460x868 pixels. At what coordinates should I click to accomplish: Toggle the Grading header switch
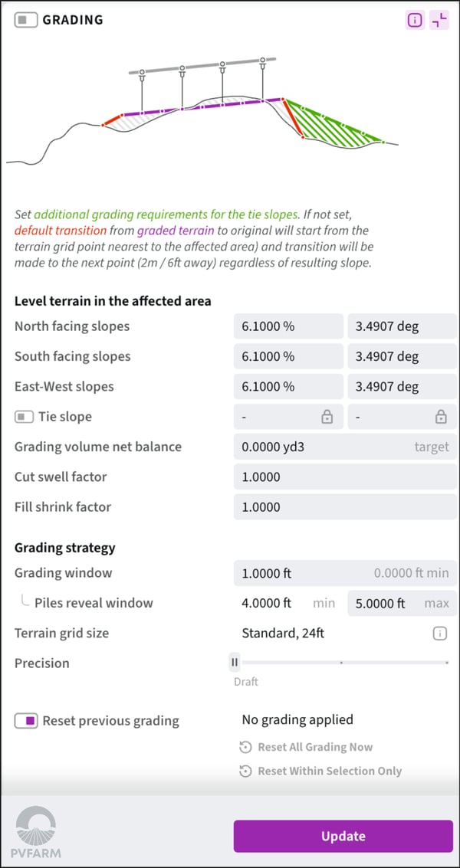[25, 21]
